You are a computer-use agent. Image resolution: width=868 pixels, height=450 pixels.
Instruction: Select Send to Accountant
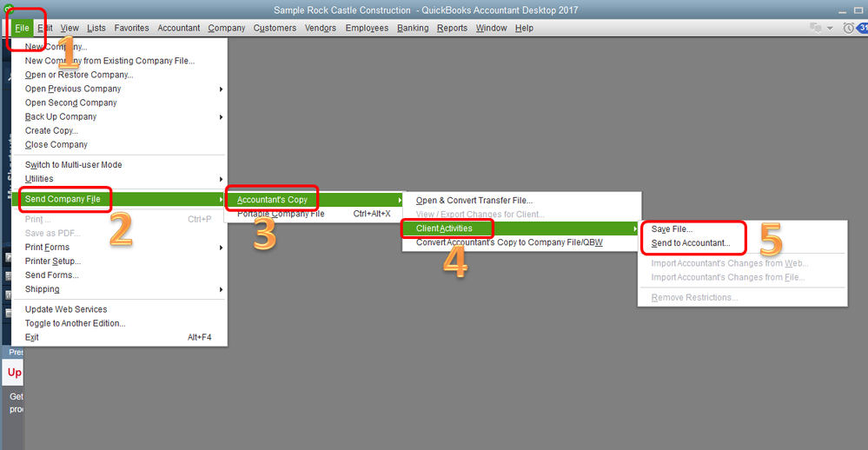(691, 243)
